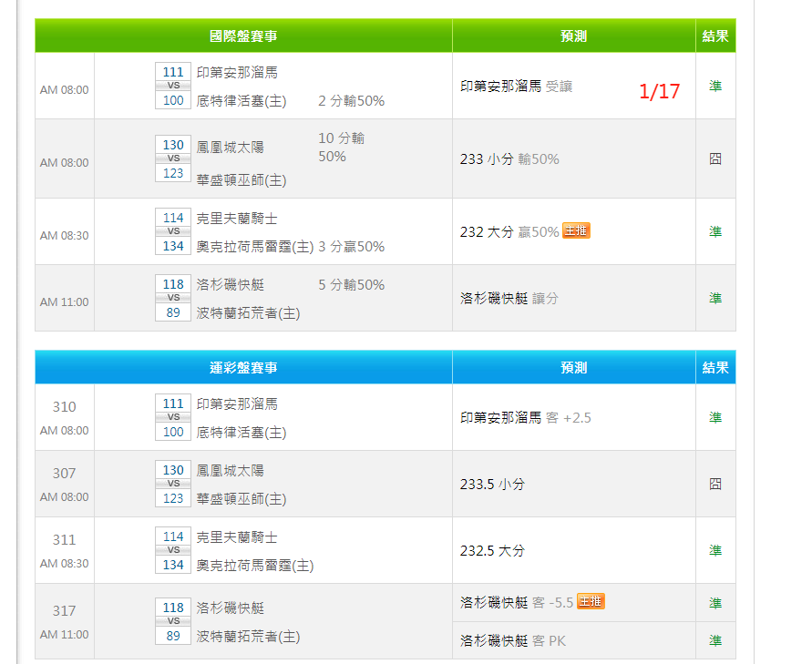Image resolution: width=812 pixels, height=664 pixels.
Task: Click the 結果 header in the 運彩盤賽事 table
Action: point(715,367)
